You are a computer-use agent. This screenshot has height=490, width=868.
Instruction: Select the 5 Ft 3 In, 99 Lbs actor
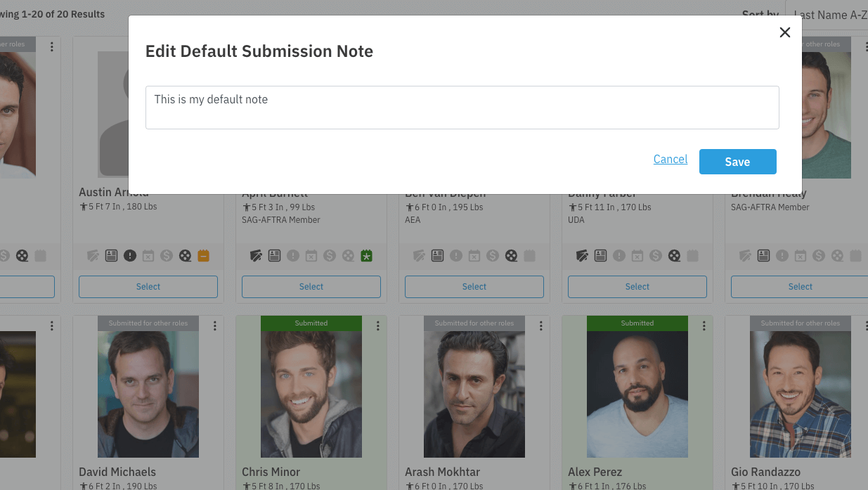[x=311, y=287]
